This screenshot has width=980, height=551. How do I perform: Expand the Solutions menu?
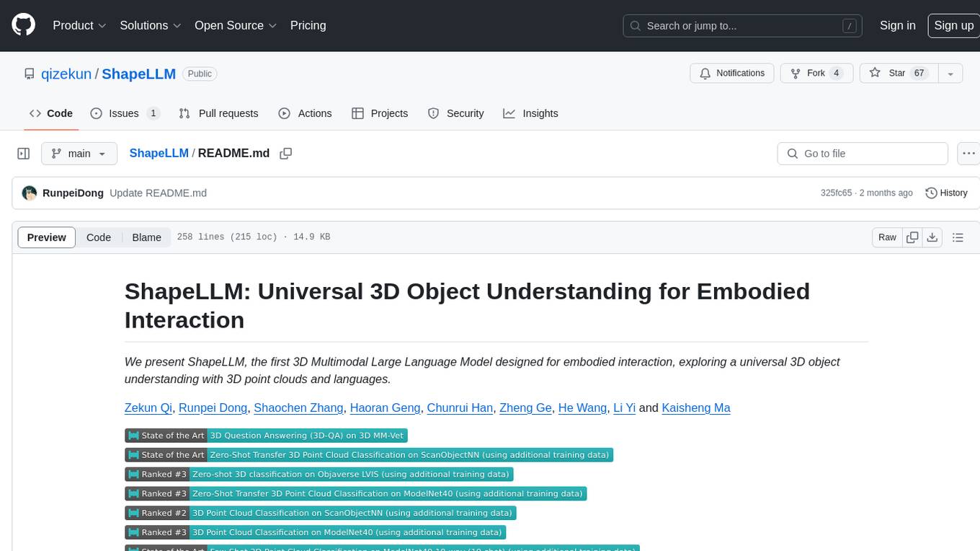click(151, 25)
